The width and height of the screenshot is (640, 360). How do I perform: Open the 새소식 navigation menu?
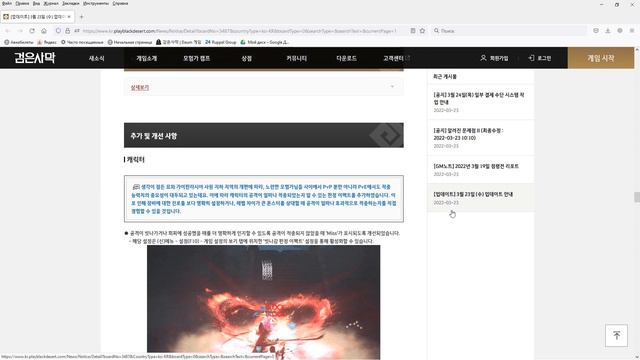[97, 58]
